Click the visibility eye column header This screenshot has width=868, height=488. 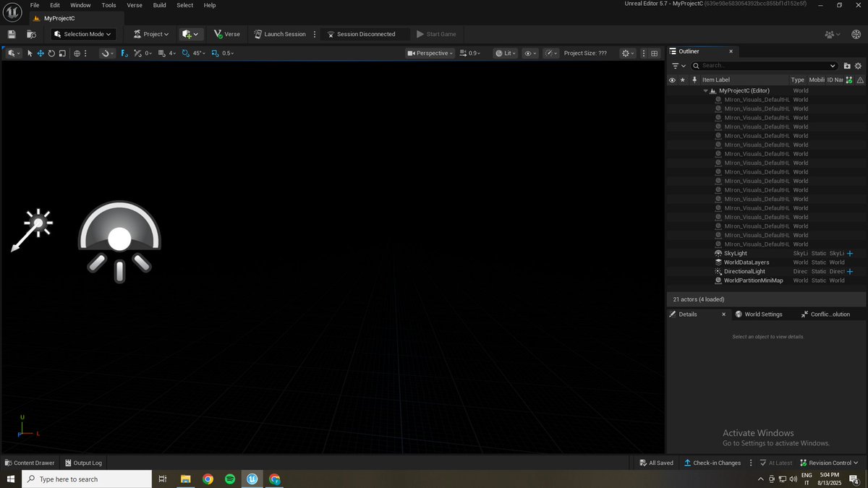pos(672,80)
